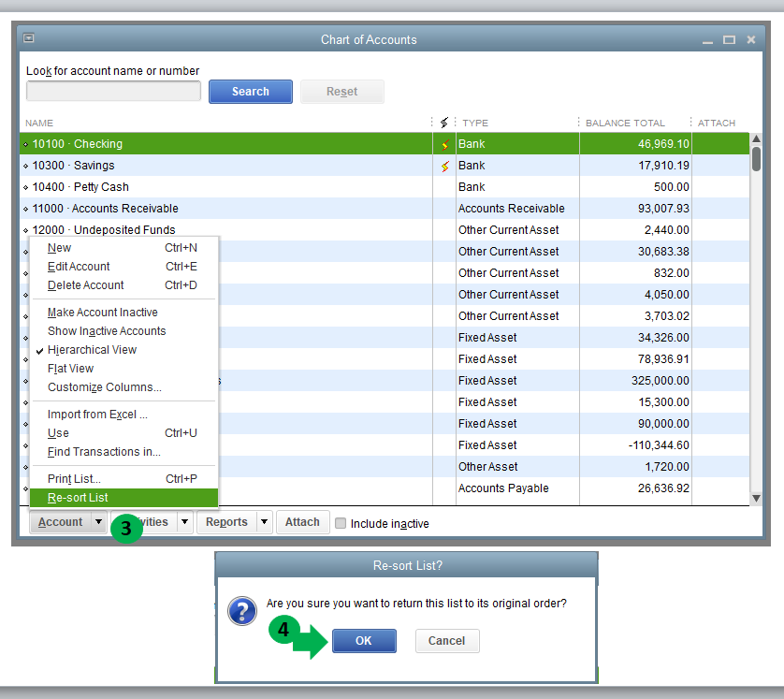The width and height of the screenshot is (784, 699).
Task: Select Print List... menu entry
Action: tap(124, 479)
